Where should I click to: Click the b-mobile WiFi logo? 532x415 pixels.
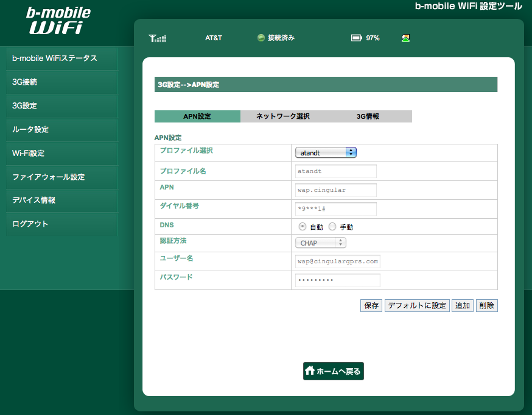[58, 20]
